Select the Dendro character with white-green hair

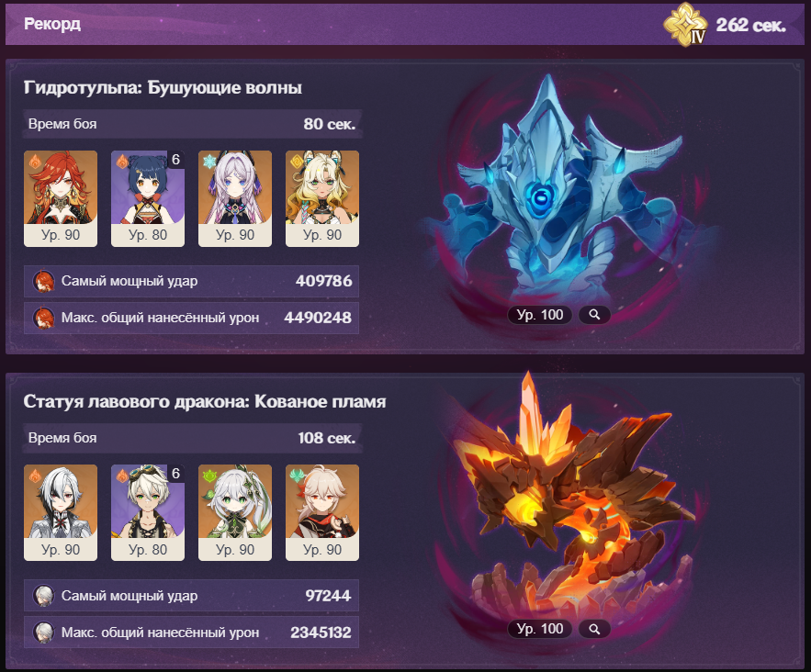235,512
